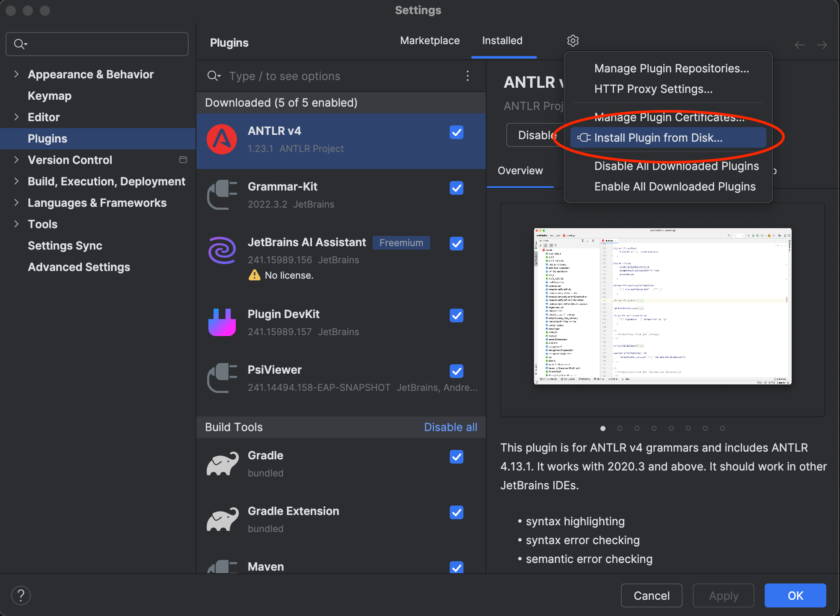Toggle the JetBrains AI Assistant checkbox
Screen dimensions: 840x616
pos(457,243)
